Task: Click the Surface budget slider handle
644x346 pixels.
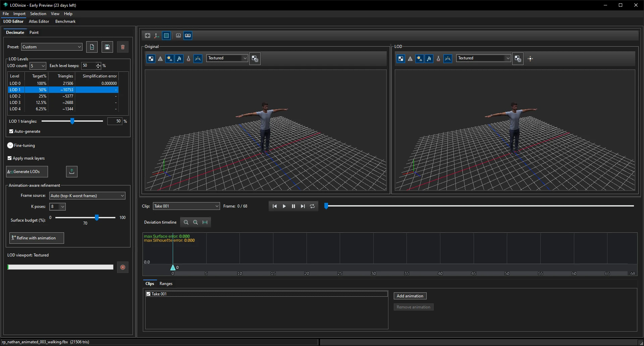Action: pos(97,218)
